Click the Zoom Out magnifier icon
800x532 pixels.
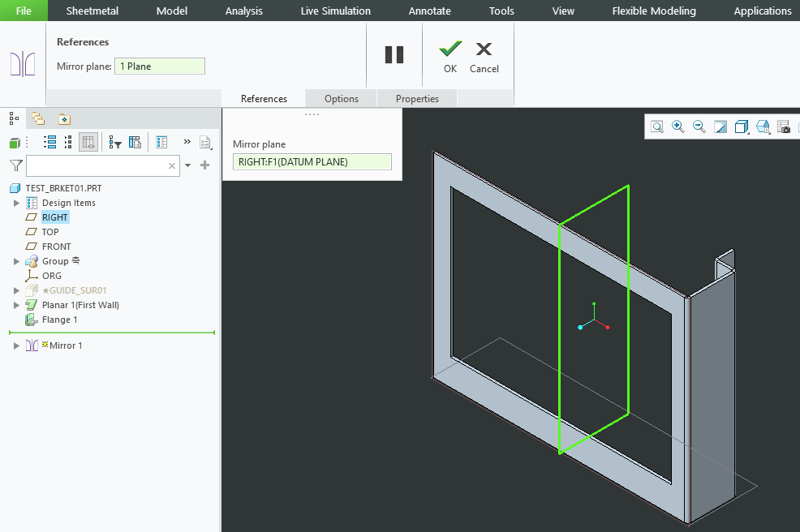(x=699, y=127)
